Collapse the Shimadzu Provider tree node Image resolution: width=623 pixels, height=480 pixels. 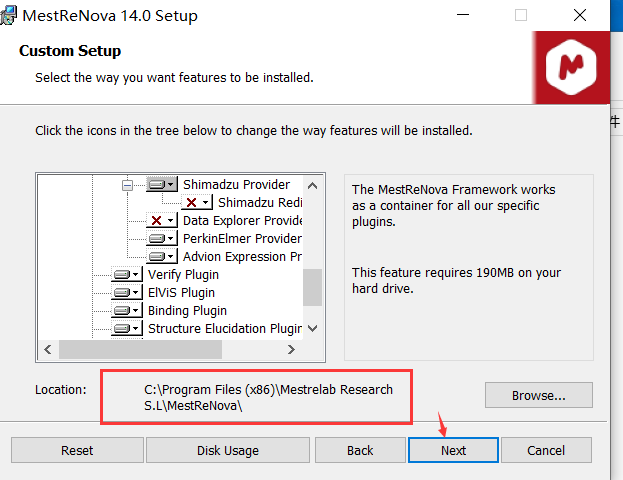click(127, 185)
